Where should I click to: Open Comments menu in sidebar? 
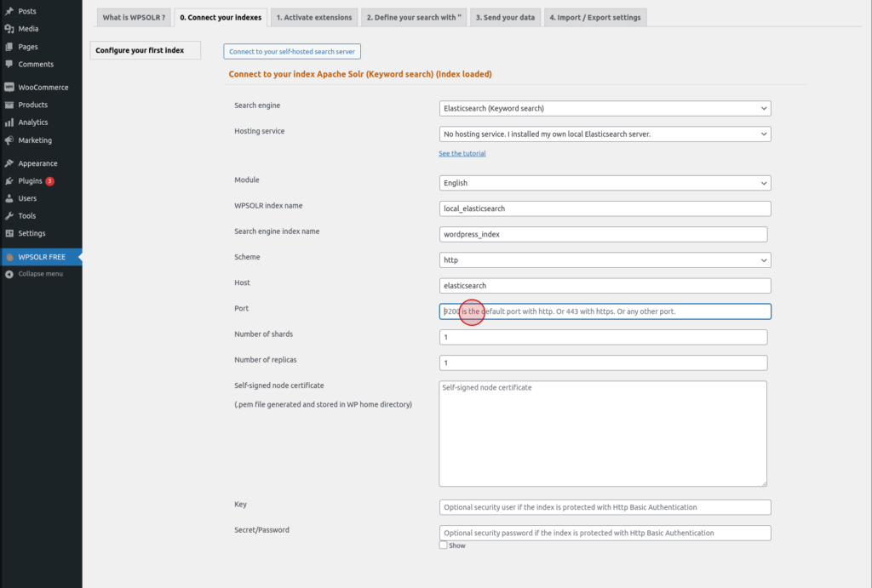click(x=36, y=64)
